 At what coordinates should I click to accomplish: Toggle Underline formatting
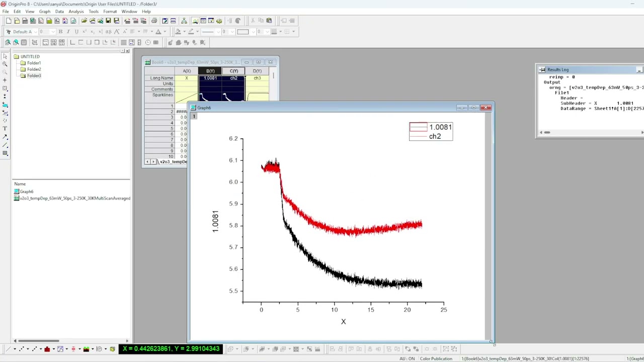click(x=76, y=32)
